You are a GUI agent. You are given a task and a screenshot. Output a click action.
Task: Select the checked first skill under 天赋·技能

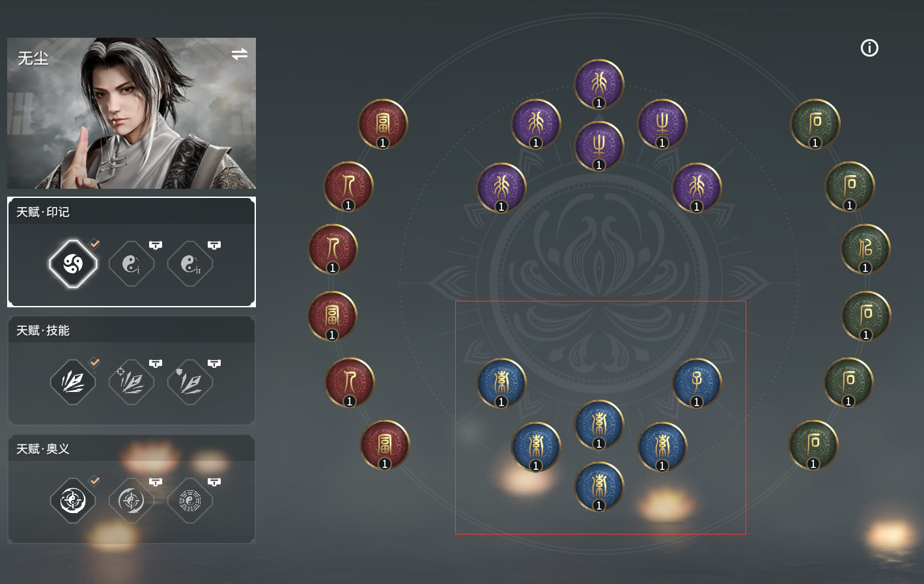point(73,382)
